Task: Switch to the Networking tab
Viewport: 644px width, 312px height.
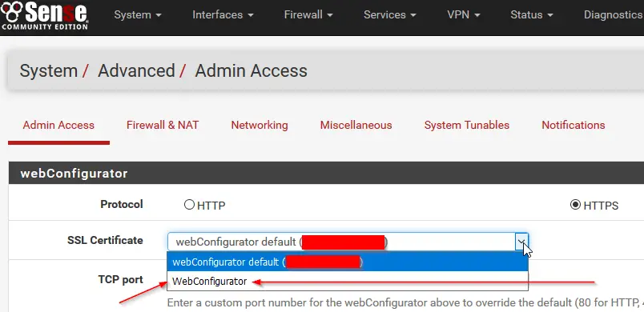Action: [x=260, y=125]
